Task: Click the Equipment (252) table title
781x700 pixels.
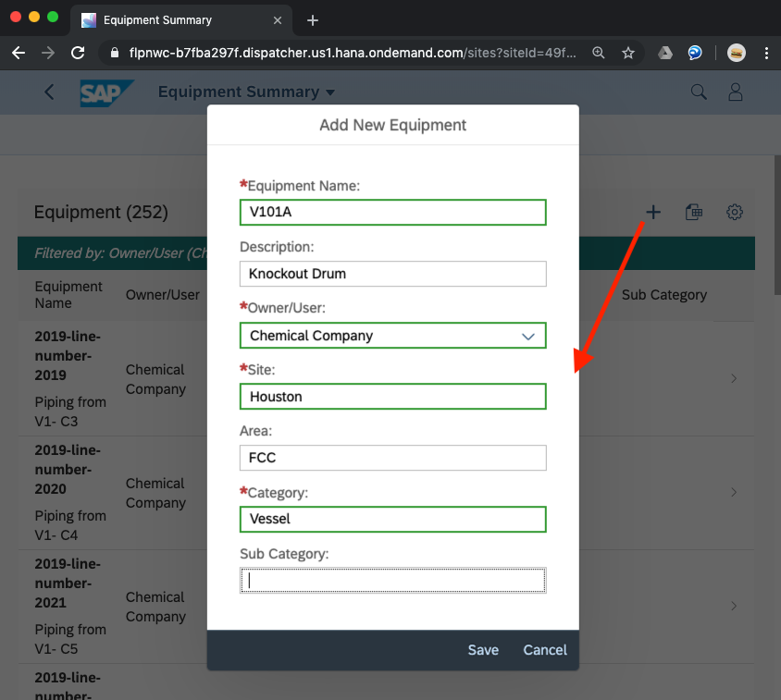Action: click(101, 212)
